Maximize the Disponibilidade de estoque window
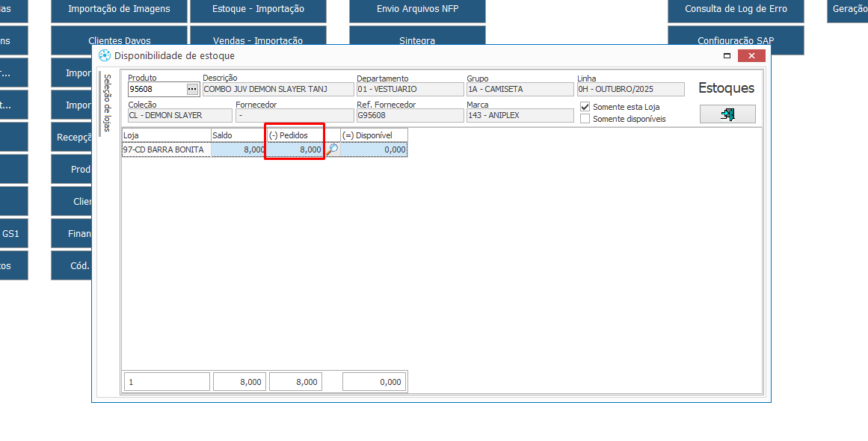Viewport: 868px width, 441px height. [727, 56]
